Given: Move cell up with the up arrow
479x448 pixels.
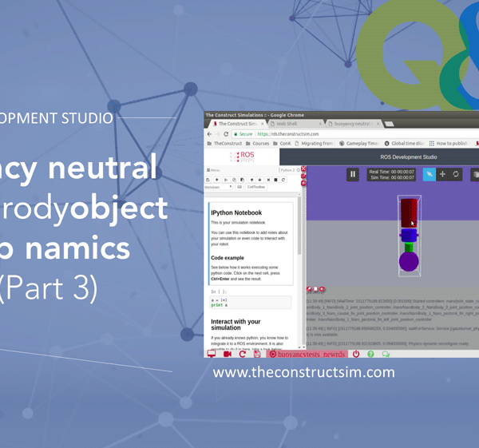Looking at the screenshot, I should pos(251,180).
